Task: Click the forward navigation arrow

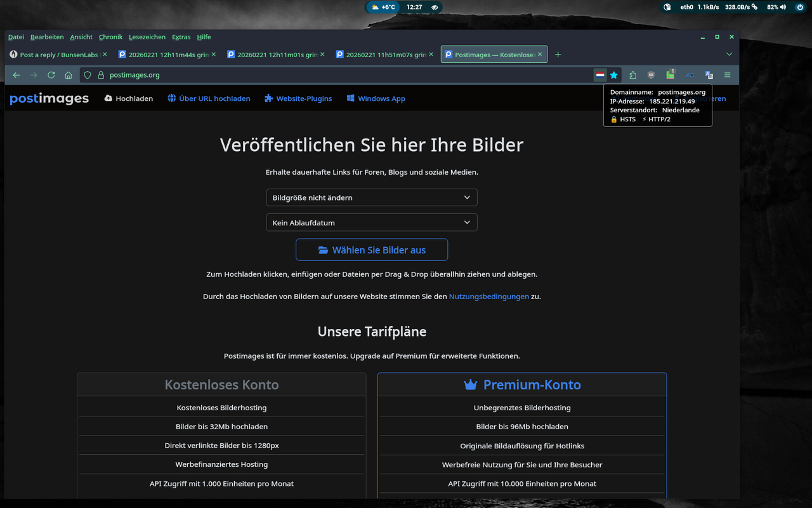Action: pos(34,75)
